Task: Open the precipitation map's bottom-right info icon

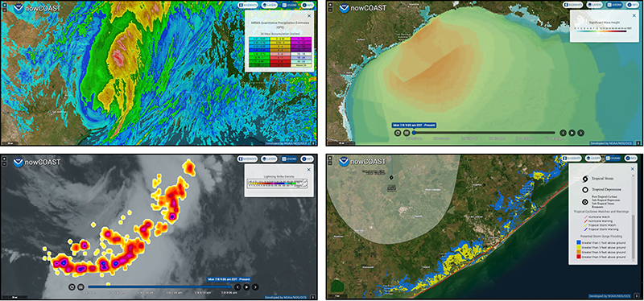Action: [314, 143]
